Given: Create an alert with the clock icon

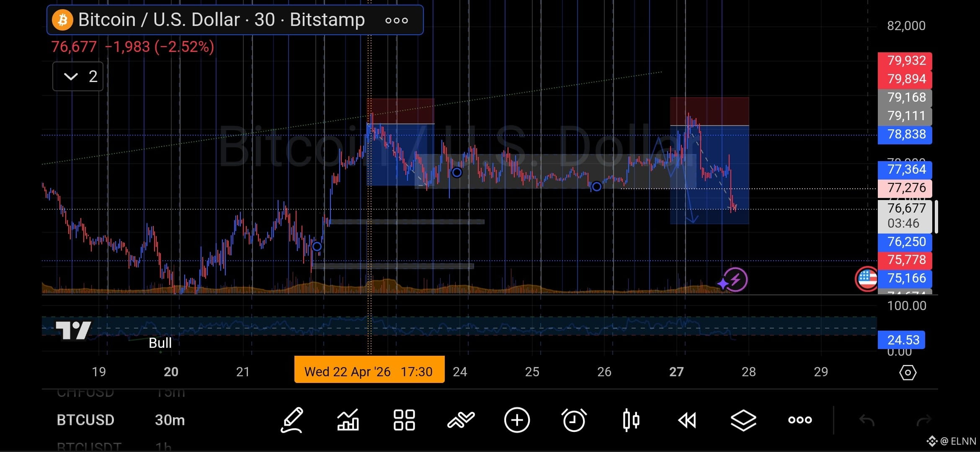Looking at the screenshot, I should (574, 420).
